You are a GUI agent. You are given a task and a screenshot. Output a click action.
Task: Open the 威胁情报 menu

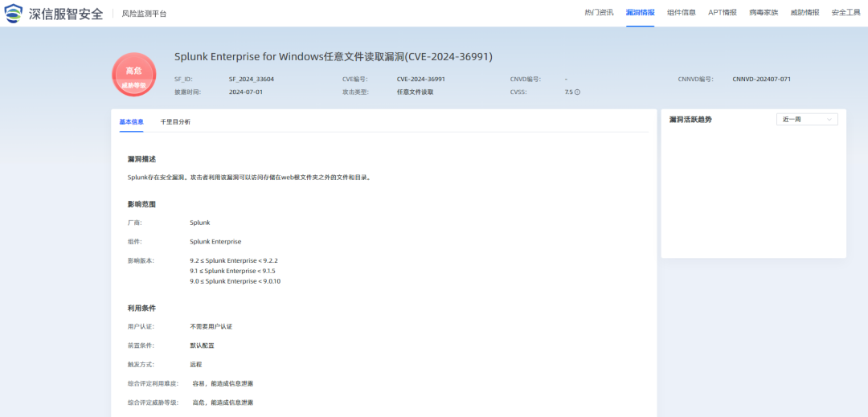pyautogui.click(x=805, y=13)
